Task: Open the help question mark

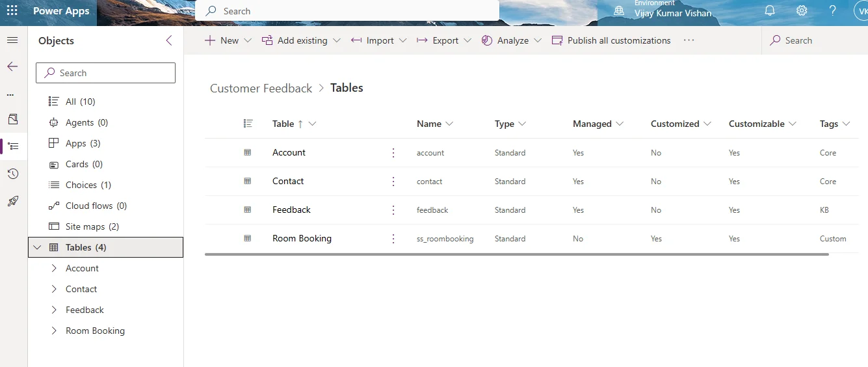Action: 833,11
